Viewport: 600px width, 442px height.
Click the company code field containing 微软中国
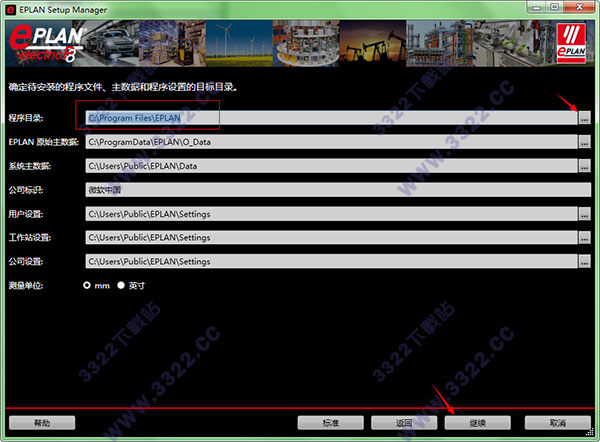(338, 190)
